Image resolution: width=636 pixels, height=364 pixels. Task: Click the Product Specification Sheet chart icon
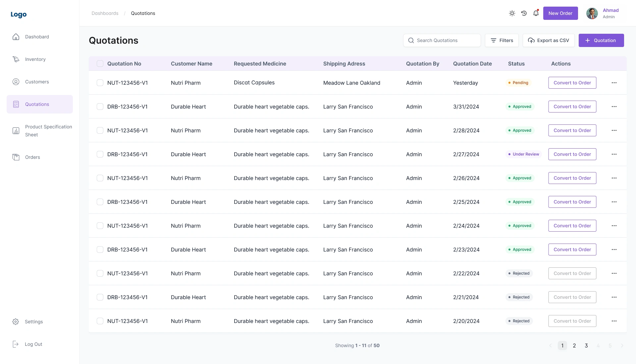point(16,131)
